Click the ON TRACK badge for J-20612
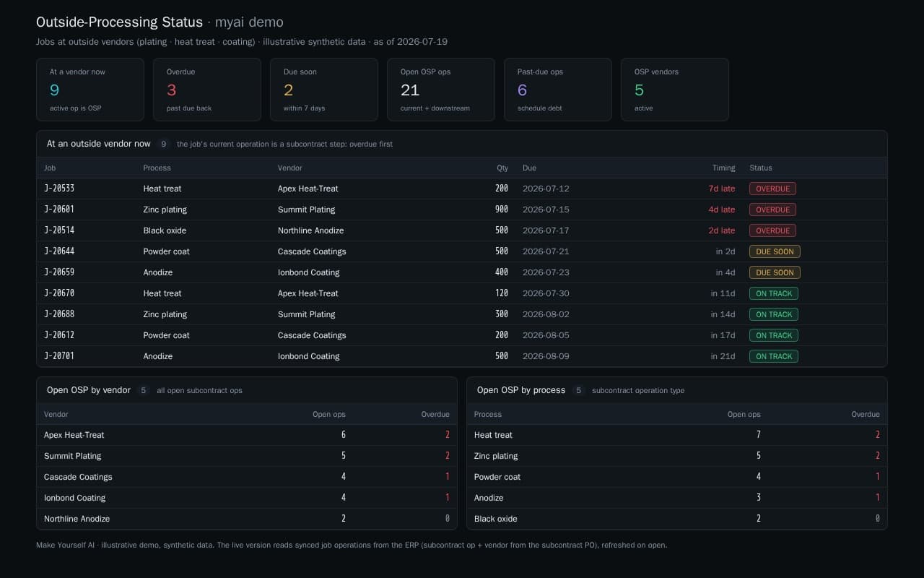The image size is (924, 578). pyautogui.click(x=774, y=335)
